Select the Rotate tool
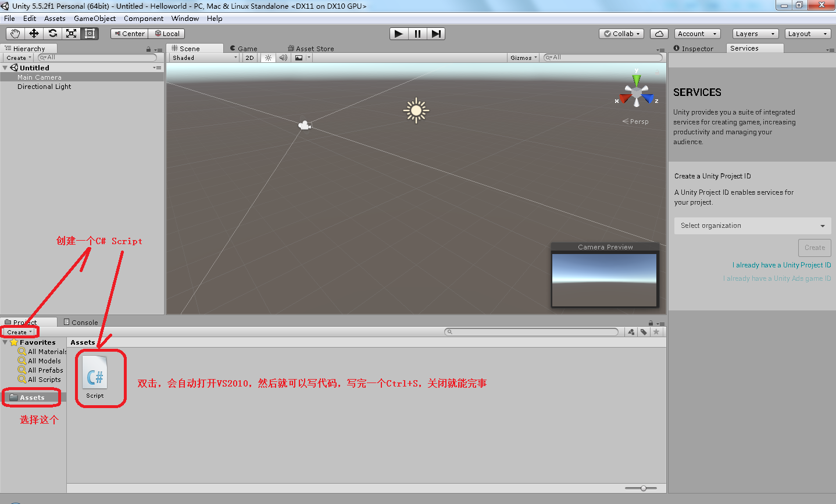Image resolution: width=836 pixels, height=504 pixels. (x=52, y=34)
